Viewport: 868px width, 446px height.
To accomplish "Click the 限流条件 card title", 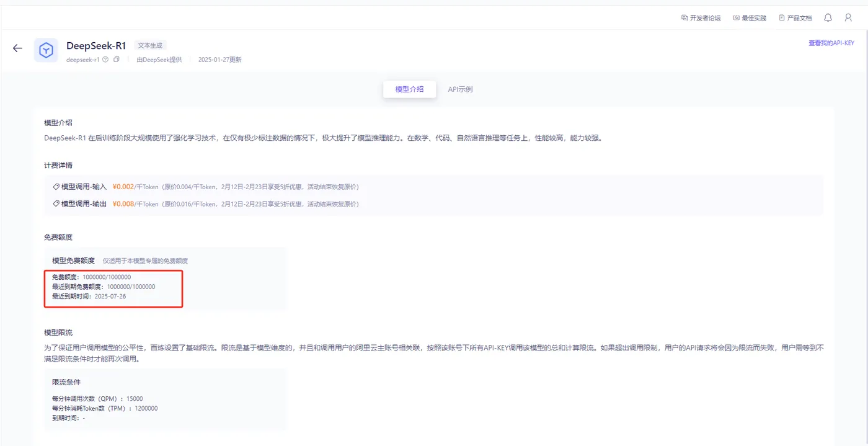I will coord(66,382).
